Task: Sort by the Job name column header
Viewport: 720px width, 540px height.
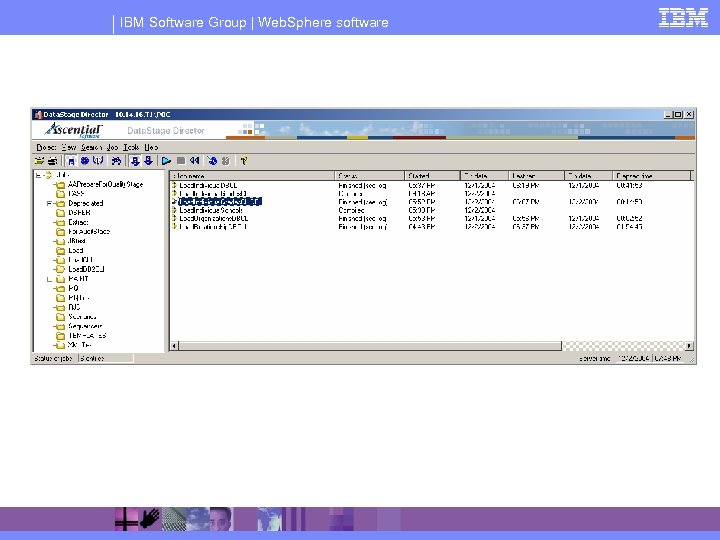Action: [252, 175]
